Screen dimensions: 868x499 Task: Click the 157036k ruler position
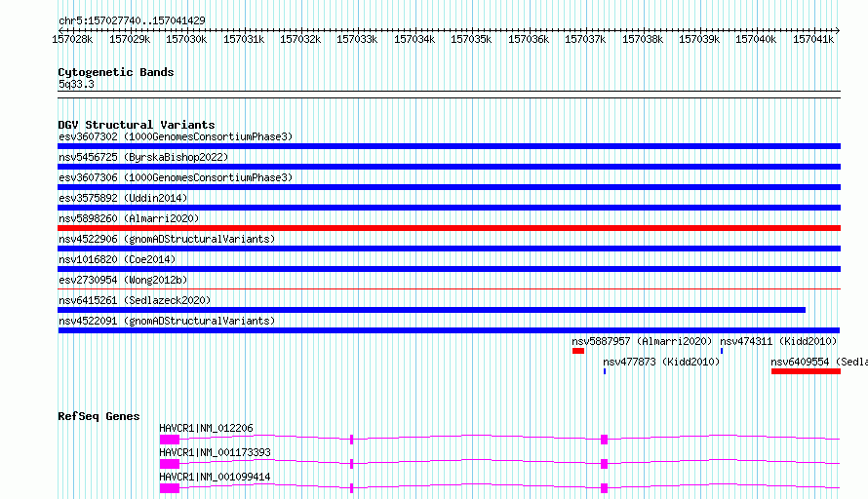529,39
